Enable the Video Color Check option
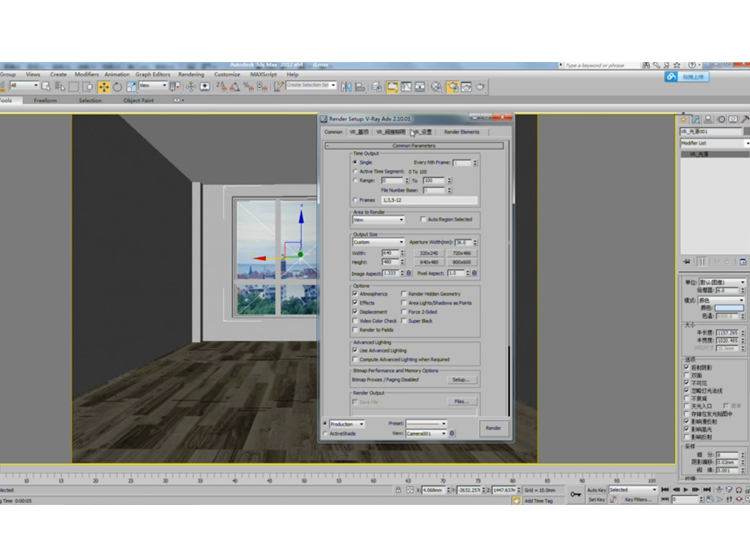Image resolution: width=750 pixels, height=560 pixels. tap(355, 321)
